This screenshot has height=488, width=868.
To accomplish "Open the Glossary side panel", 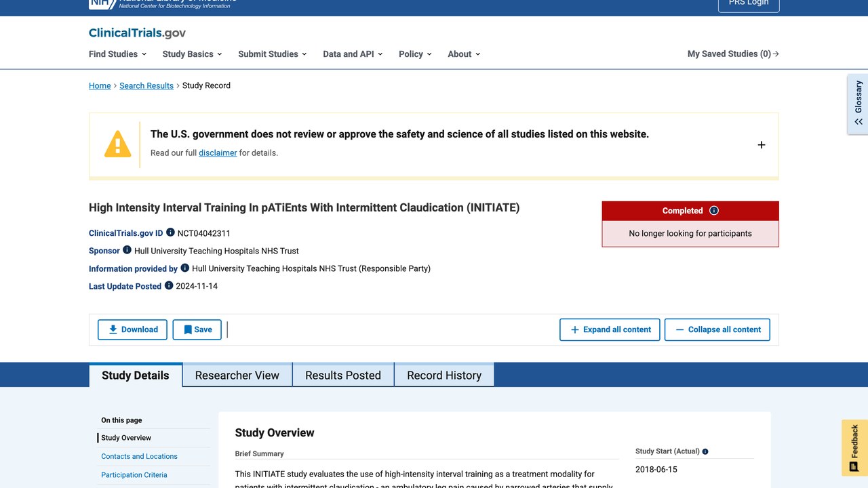I will click(x=858, y=104).
